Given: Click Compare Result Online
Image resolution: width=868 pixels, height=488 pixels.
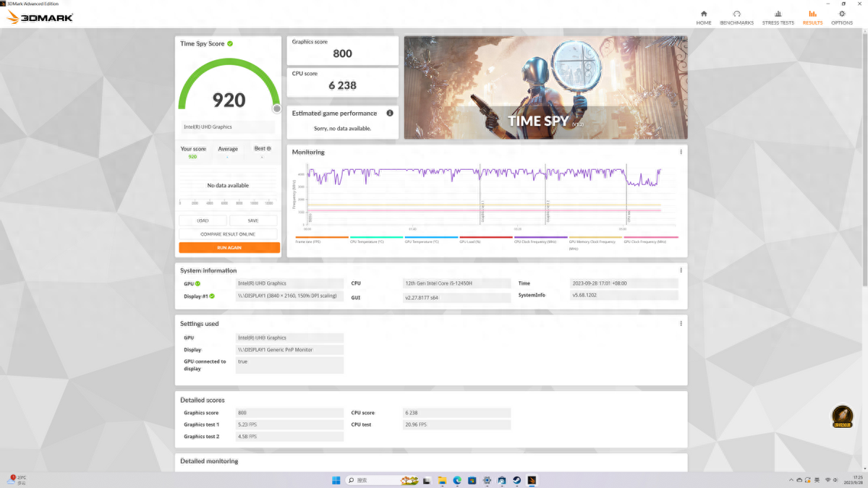Looking at the screenshot, I should tap(229, 234).
